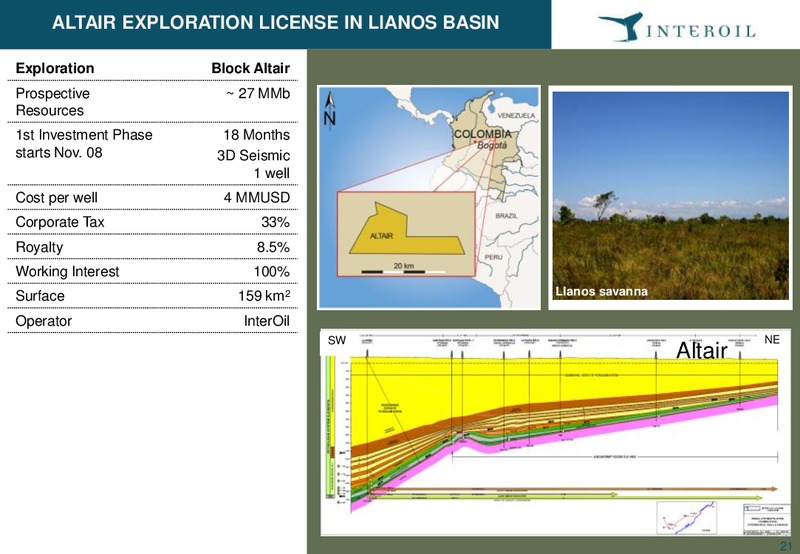Click the 'InterOil' operator value
The image size is (800, 554).
point(267,321)
